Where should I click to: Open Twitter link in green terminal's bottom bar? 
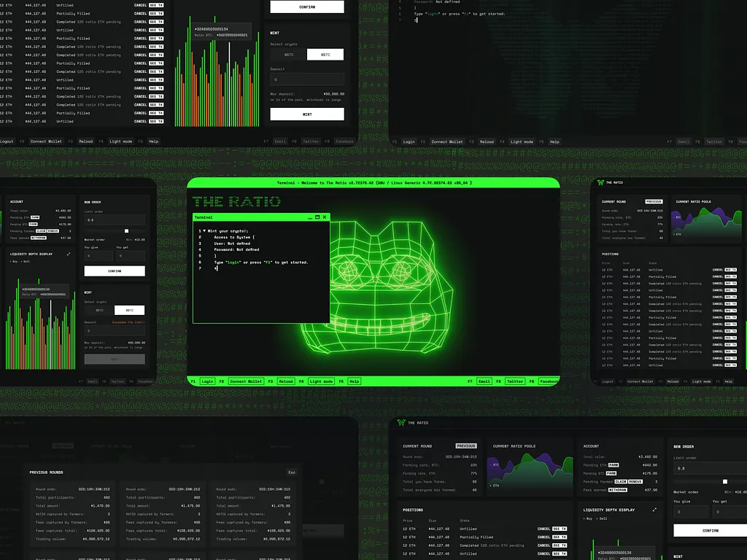coord(515,381)
